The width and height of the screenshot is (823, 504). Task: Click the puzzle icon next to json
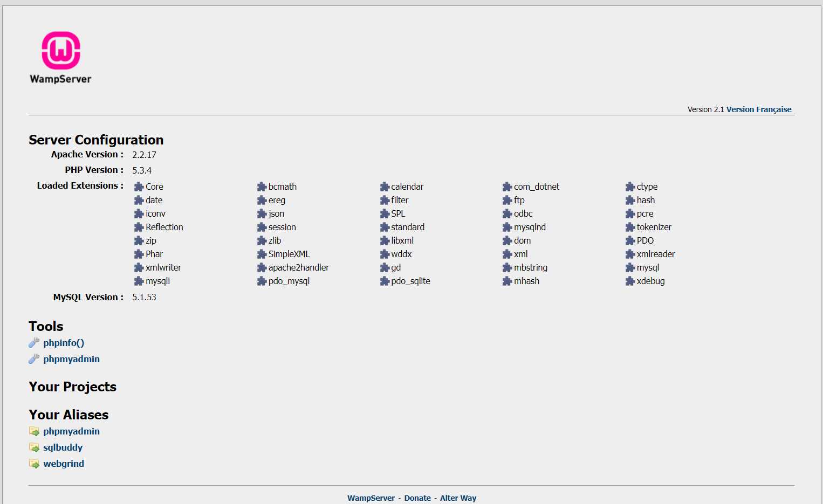[262, 213]
